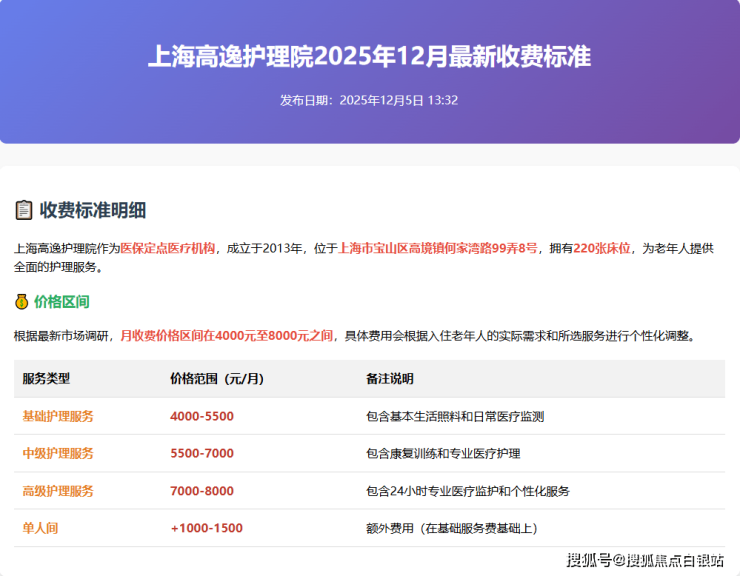Click the 备注说明 column header
The image size is (740, 576).
[390, 379]
